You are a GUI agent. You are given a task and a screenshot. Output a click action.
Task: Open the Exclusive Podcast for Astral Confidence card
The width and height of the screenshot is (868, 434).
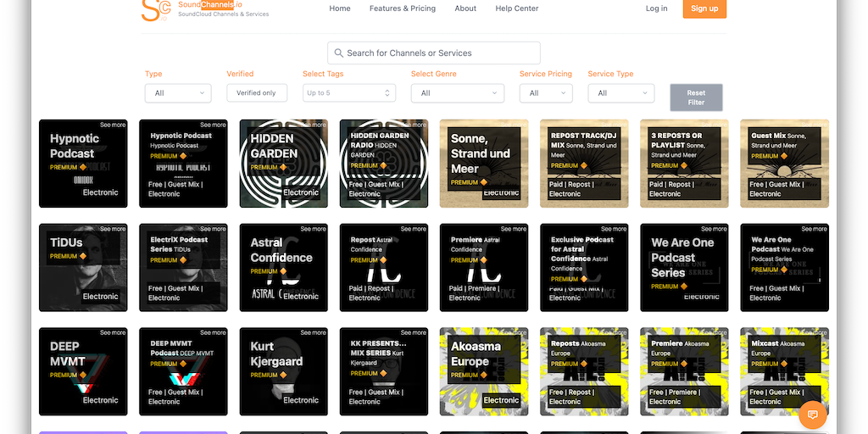[584, 267]
